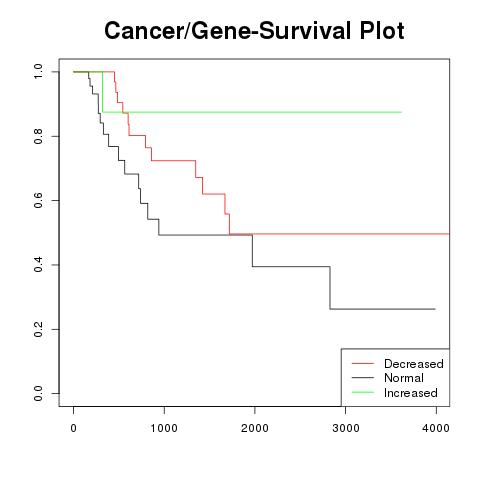This screenshot has height=480, width=480.
Task: Select the Decreased legend label
Action: [x=414, y=364]
